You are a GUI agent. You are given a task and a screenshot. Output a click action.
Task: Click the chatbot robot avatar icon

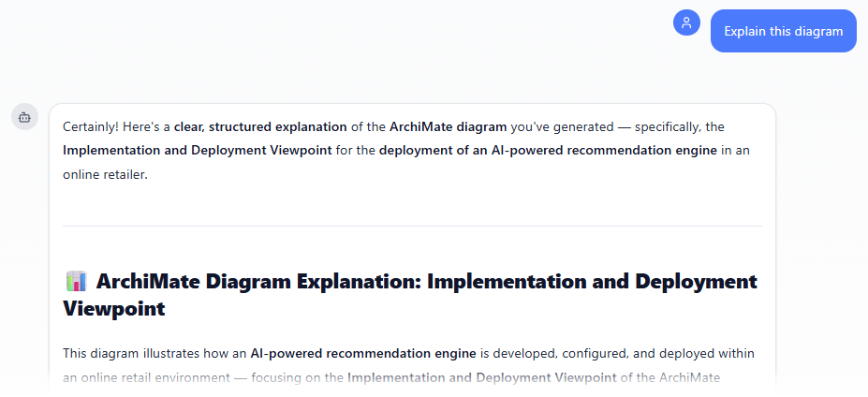[x=24, y=117]
